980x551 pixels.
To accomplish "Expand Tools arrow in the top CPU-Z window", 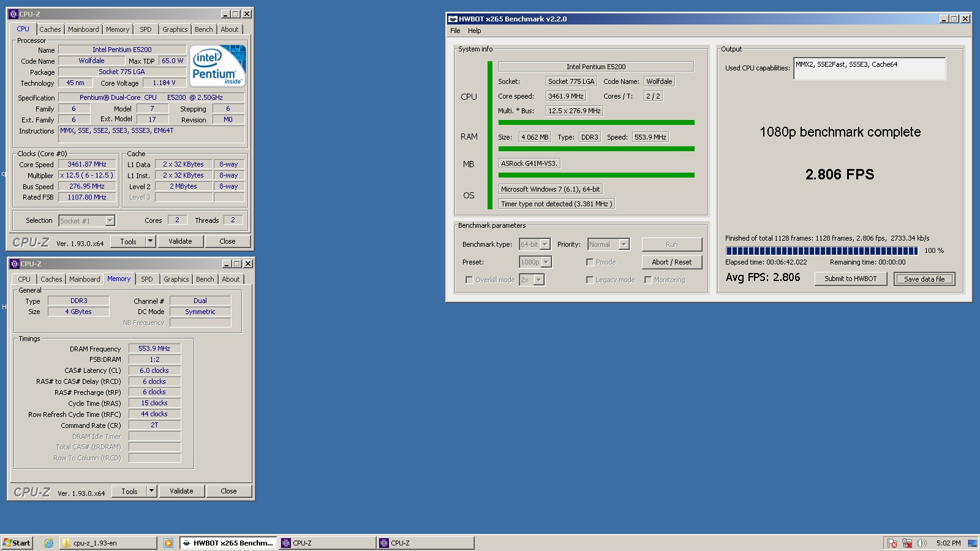I will point(150,241).
